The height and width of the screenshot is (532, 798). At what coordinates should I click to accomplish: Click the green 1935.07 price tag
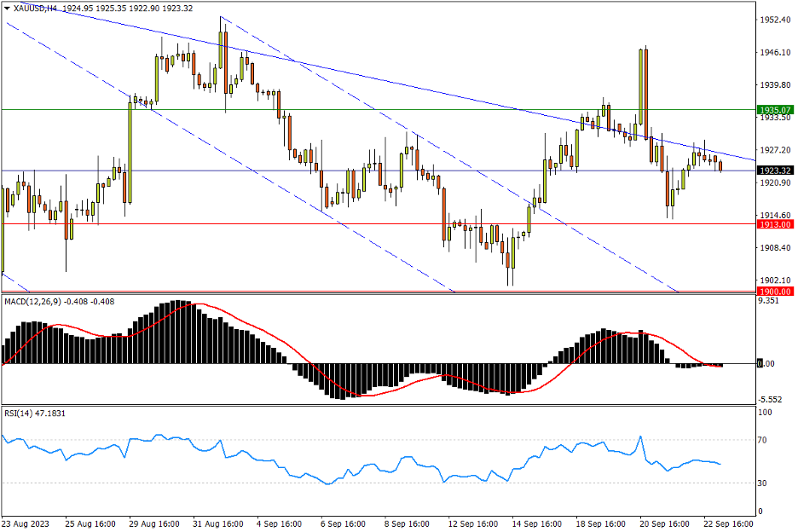tap(775, 110)
